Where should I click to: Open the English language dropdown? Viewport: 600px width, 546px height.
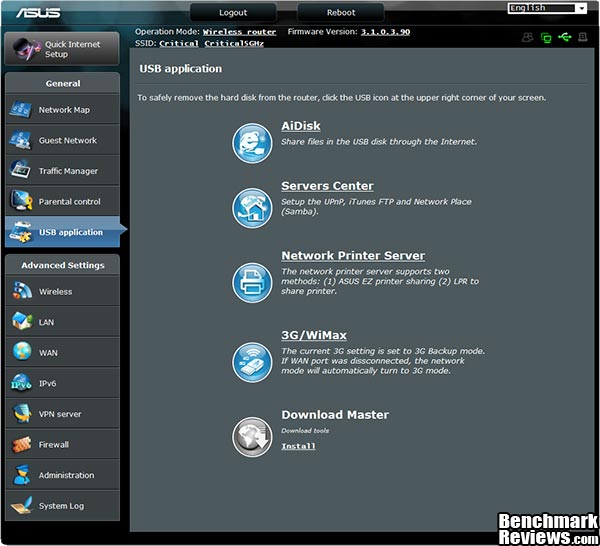[547, 8]
